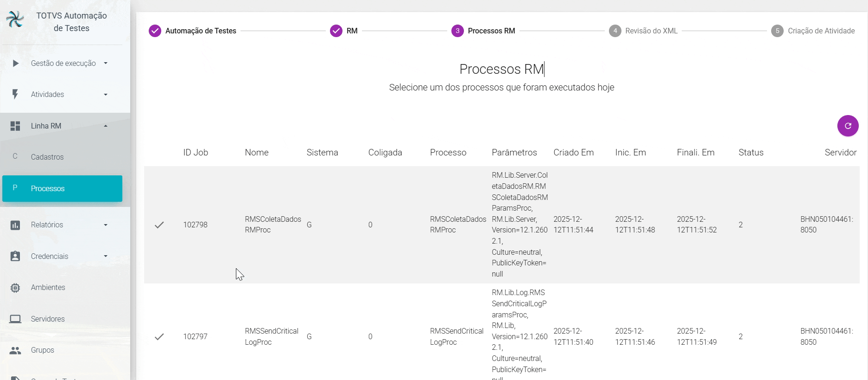This screenshot has height=380, width=868.
Task: Expand the Atividades dropdown arrow
Action: coord(106,95)
